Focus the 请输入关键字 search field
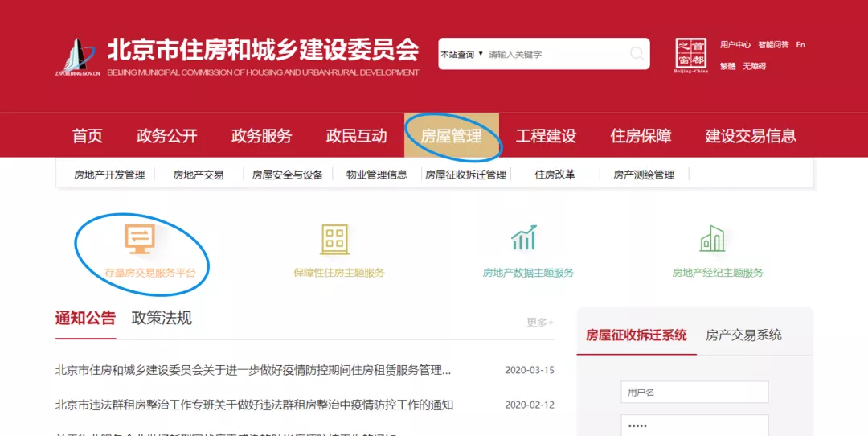Viewport: 868px width, 436px height. pos(556,54)
